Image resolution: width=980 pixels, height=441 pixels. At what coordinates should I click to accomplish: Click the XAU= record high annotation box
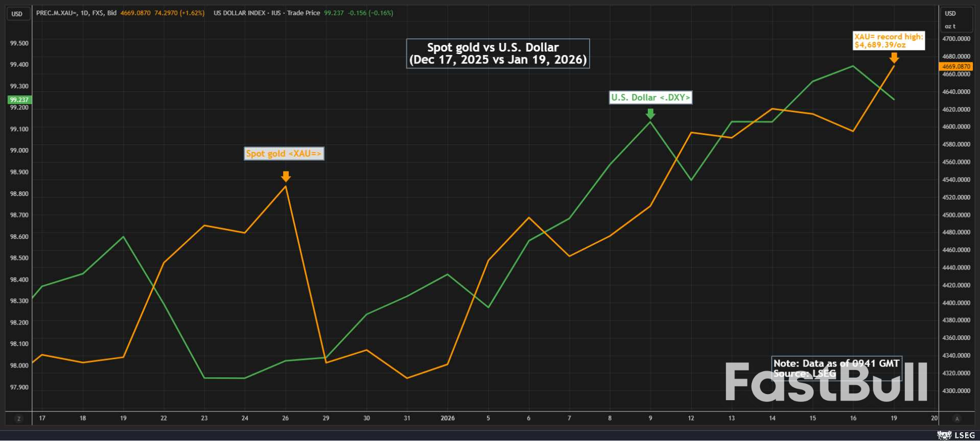click(889, 41)
